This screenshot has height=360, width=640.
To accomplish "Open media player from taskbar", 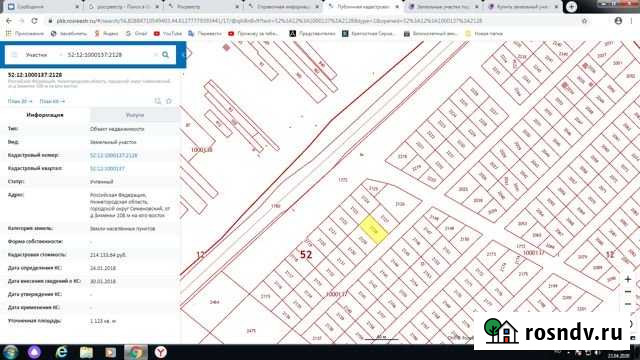I will pyautogui.click(x=111, y=352).
